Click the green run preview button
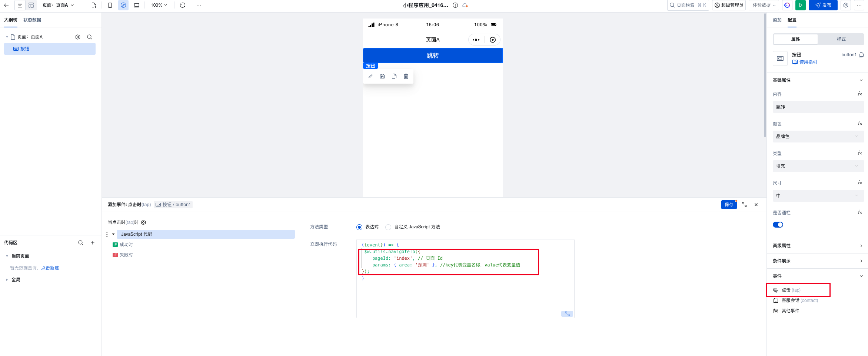 (801, 5)
